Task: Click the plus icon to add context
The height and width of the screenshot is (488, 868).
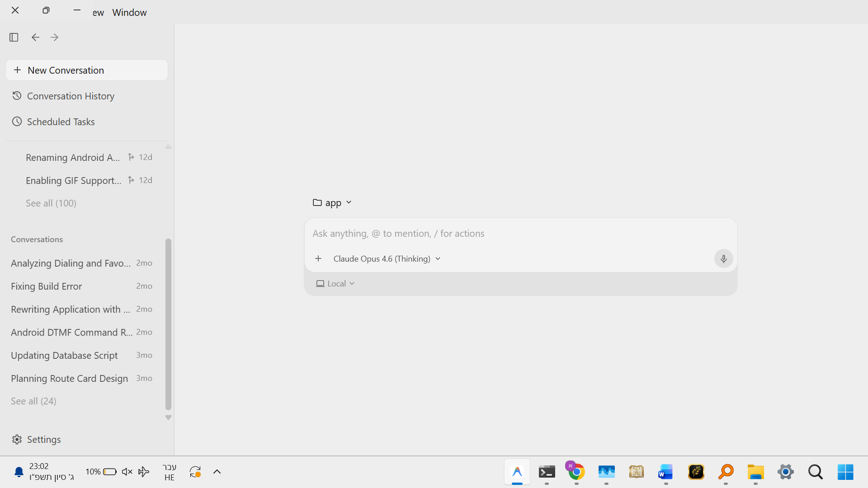Action: (318, 258)
